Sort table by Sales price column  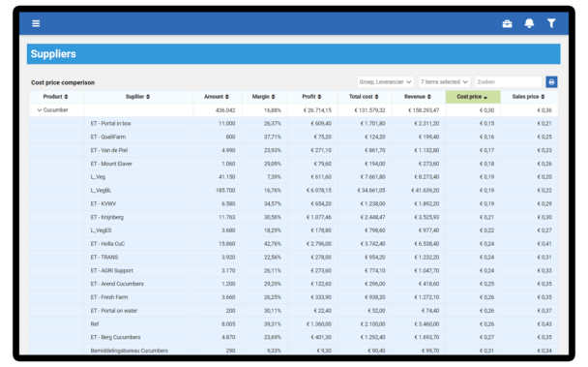pos(528,97)
